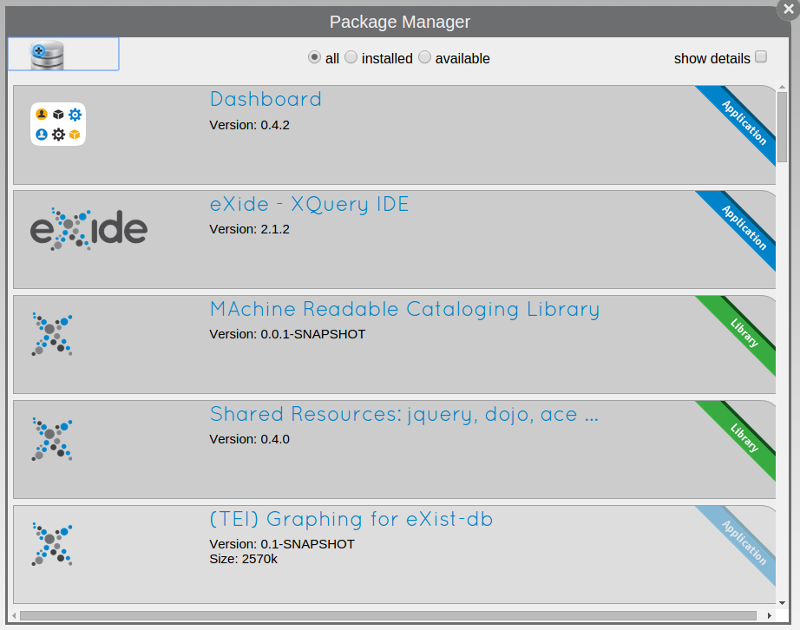This screenshot has width=800, height=630.
Task: Select the 'available' radio button
Action: click(x=424, y=57)
